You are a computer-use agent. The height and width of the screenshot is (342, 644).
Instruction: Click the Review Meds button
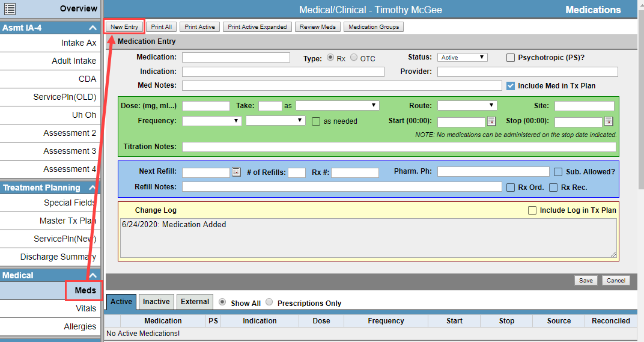tap(317, 26)
